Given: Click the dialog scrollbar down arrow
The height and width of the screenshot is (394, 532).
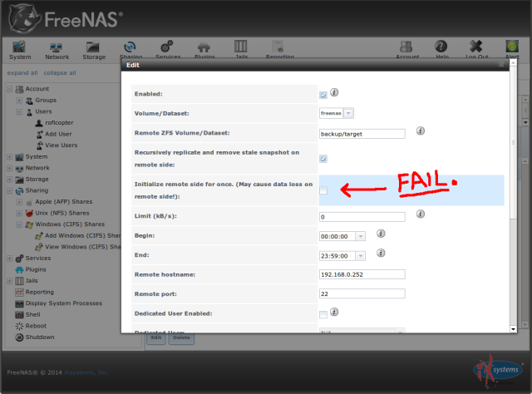Looking at the screenshot, I should pyautogui.click(x=513, y=329).
